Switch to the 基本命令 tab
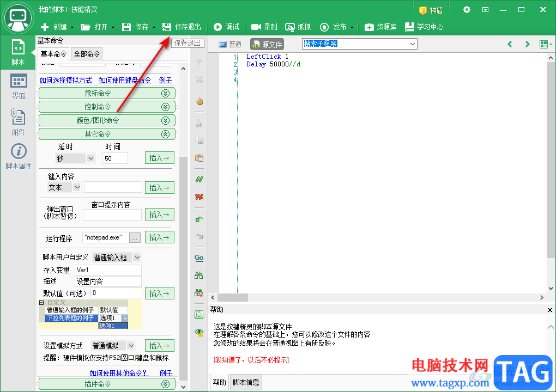The image size is (556, 392). point(53,54)
